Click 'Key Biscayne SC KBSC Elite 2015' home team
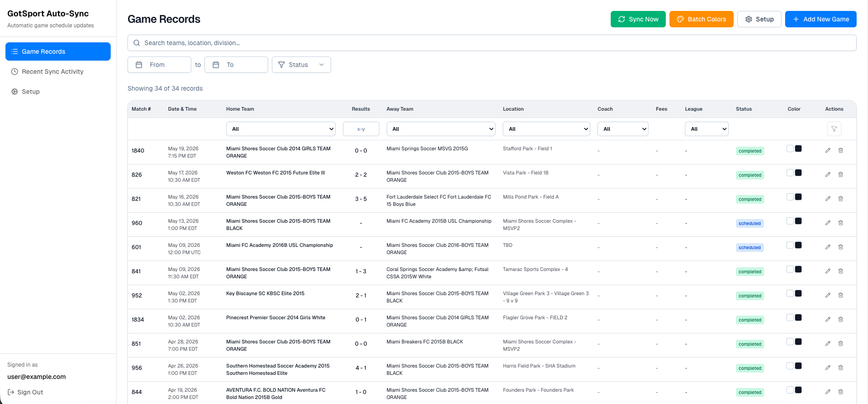 click(x=265, y=293)
